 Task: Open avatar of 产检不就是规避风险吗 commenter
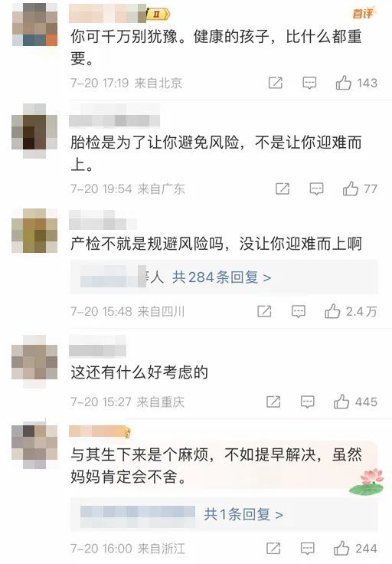click(x=34, y=230)
